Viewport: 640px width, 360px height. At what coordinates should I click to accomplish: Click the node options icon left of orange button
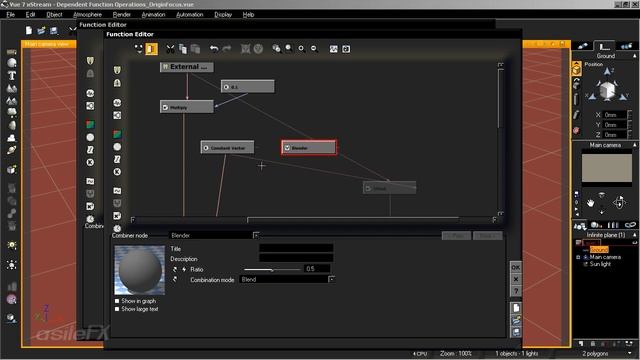pyautogui.click(x=139, y=49)
